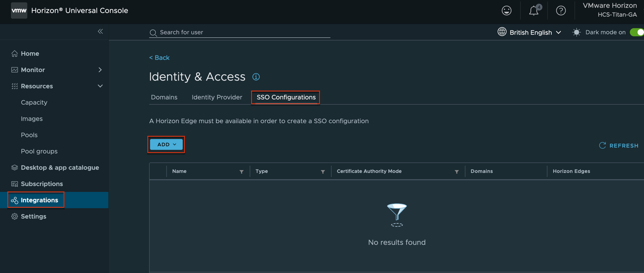The height and width of the screenshot is (273, 644).
Task: Click the HCS-Titan-GA text
Action: pyautogui.click(x=617, y=15)
